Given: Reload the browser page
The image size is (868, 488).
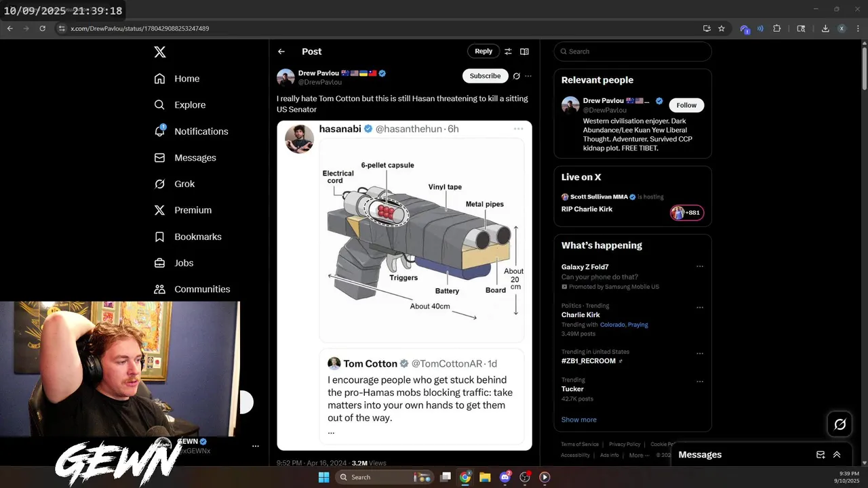Looking at the screenshot, I should click(x=42, y=28).
